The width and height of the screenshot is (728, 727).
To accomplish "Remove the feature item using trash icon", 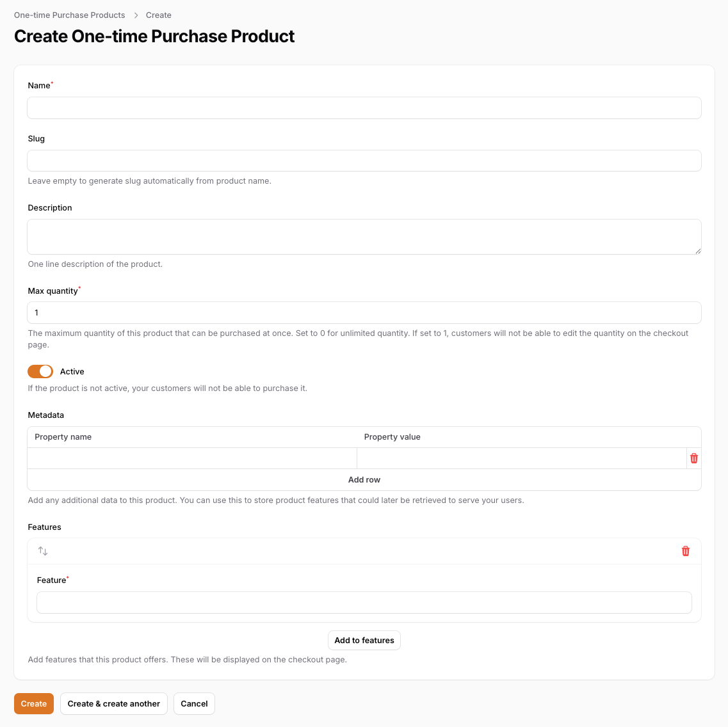I will [x=685, y=551].
